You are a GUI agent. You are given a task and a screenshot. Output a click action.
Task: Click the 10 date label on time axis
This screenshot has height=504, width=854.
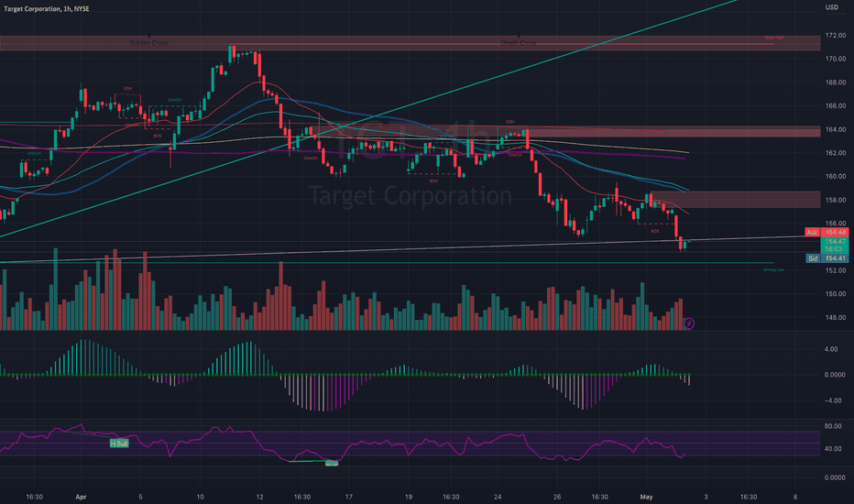[x=200, y=497]
